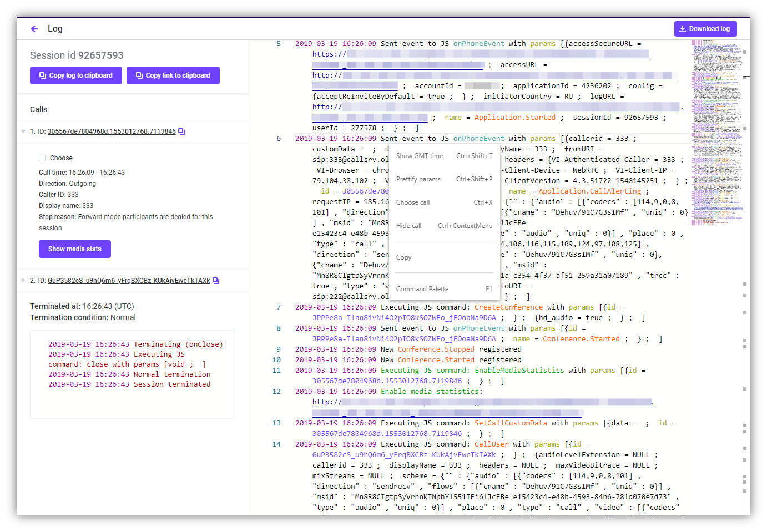Click log line number 14
This screenshot has width=767, height=532.
pos(276,444)
